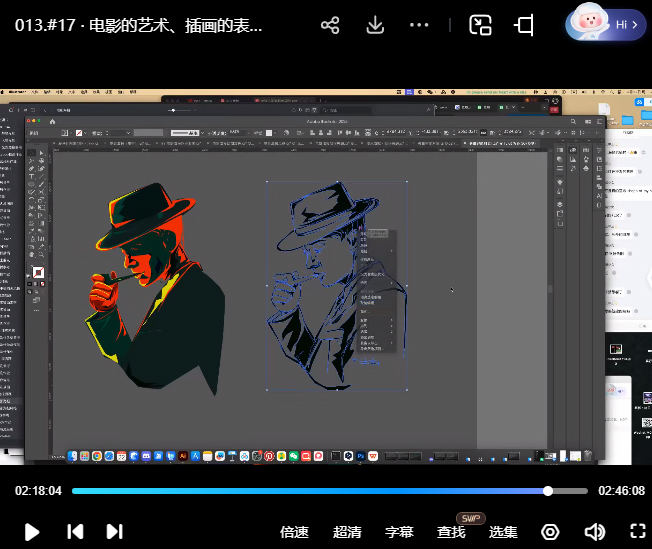Open the Hi assistant mascot button

click(x=605, y=24)
